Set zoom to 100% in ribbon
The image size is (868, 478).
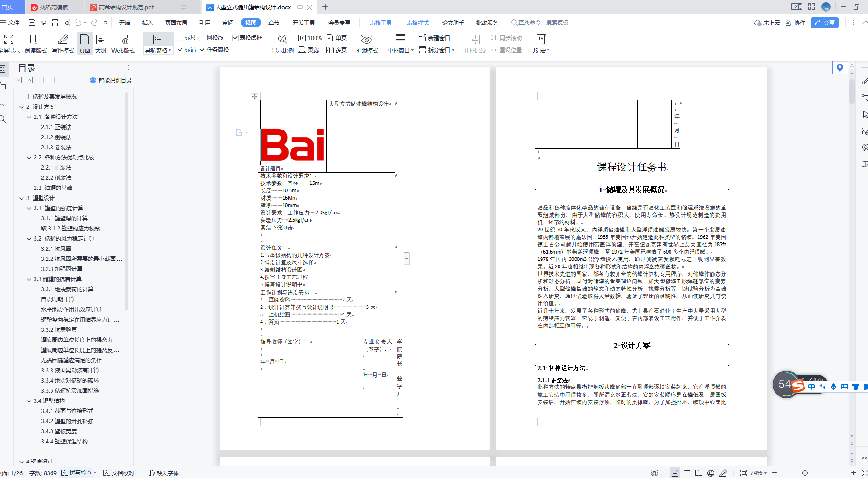310,38
